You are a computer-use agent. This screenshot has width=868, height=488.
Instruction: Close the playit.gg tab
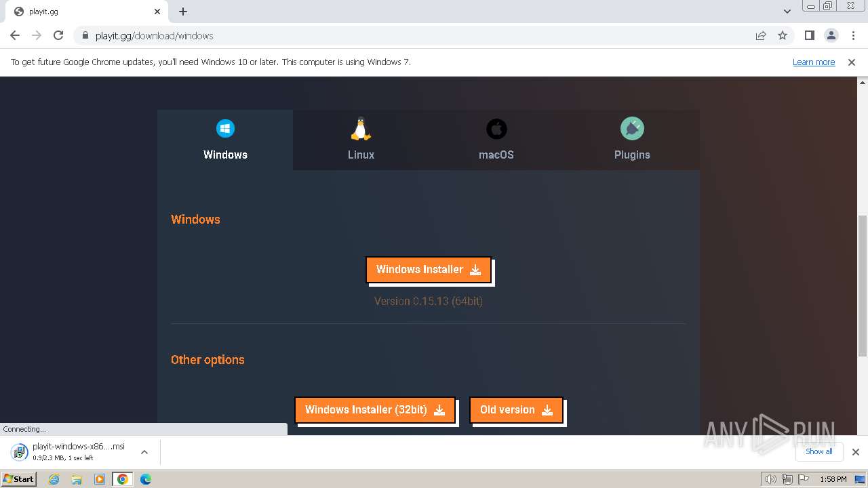[157, 12]
